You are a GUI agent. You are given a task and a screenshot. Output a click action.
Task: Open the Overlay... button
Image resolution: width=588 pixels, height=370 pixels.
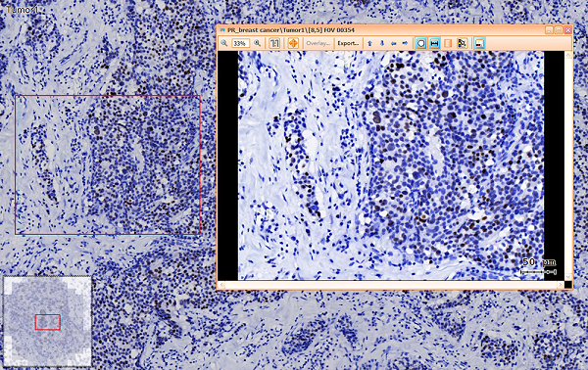pos(318,43)
